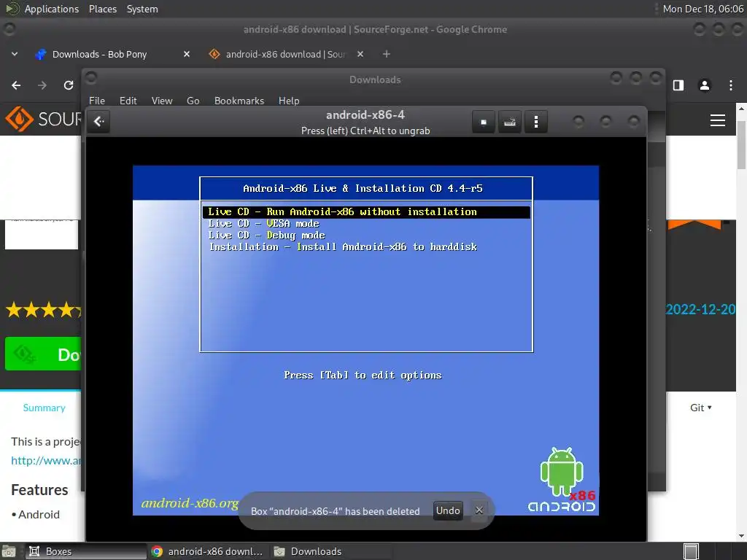Click the Android x86 robot logo
The height and width of the screenshot is (560, 747).
click(562, 480)
